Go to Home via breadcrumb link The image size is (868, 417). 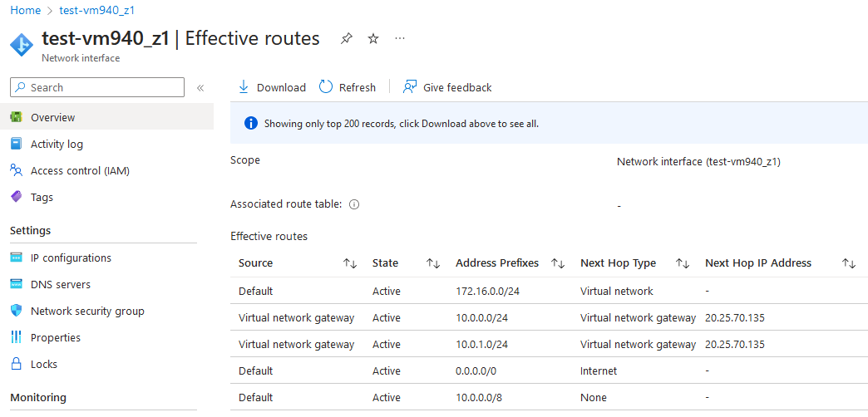(x=25, y=10)
